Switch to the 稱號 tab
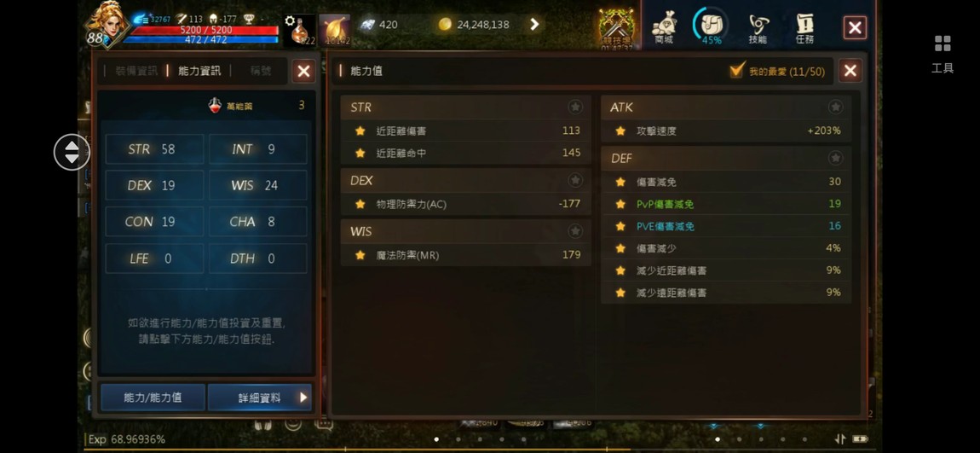 [261, 71]
